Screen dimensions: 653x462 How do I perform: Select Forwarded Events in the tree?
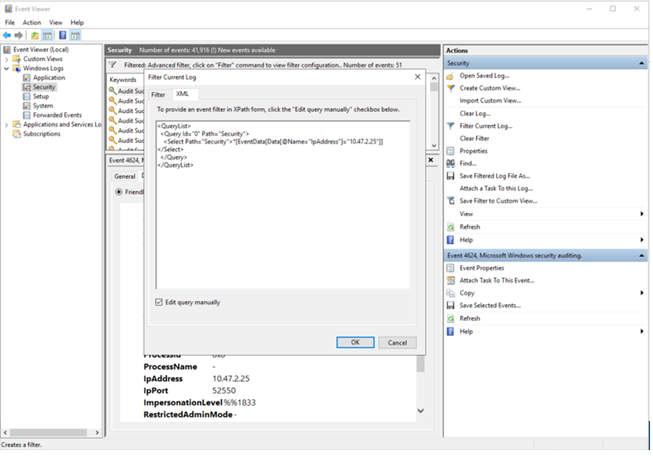[57, 115]
